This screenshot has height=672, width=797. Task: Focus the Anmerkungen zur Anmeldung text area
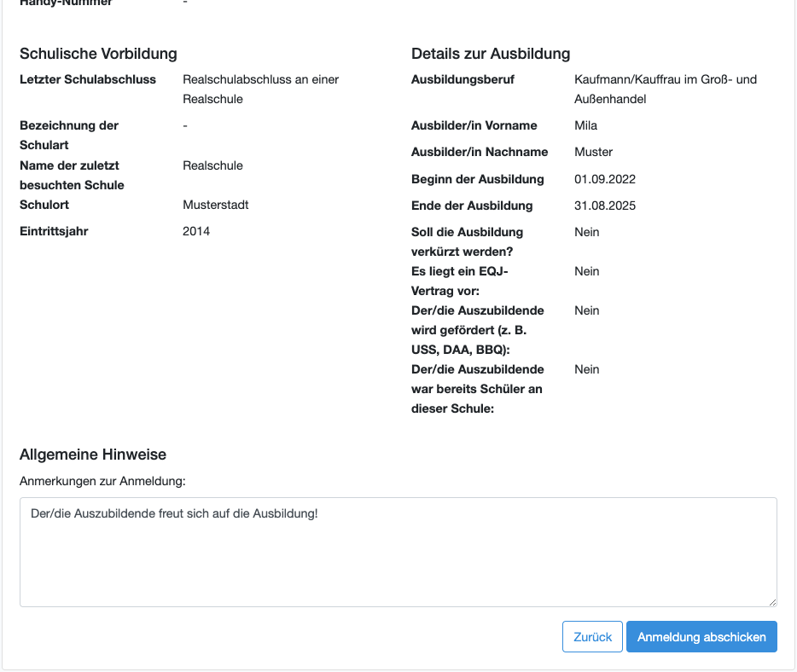pos(398,552)
